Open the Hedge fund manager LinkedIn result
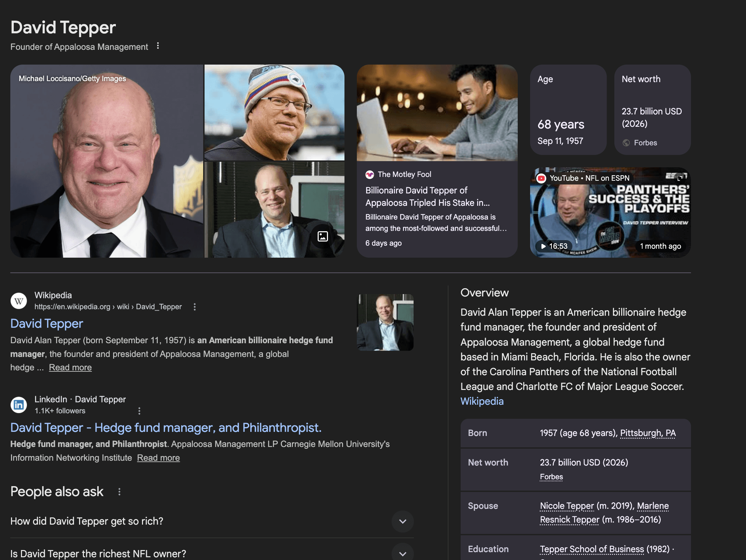The height and width of the screenshot is (560, 746). click(166, 428)
